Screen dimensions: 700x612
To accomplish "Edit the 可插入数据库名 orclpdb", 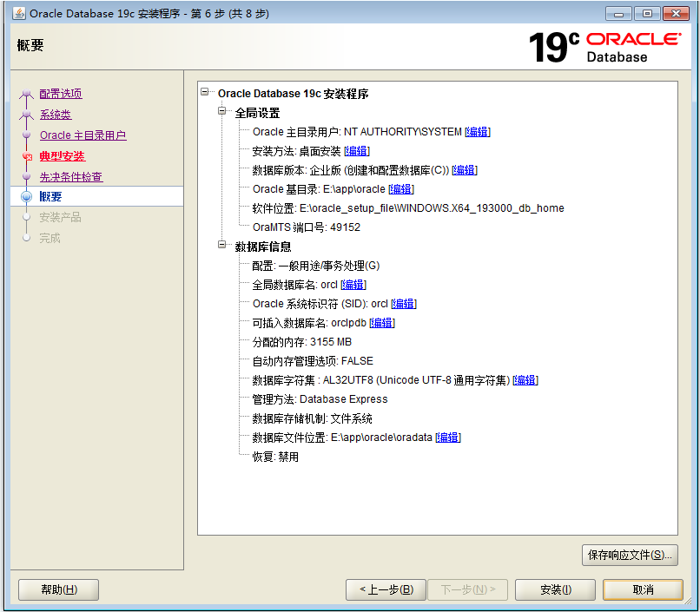I will [x=382, y=323].
